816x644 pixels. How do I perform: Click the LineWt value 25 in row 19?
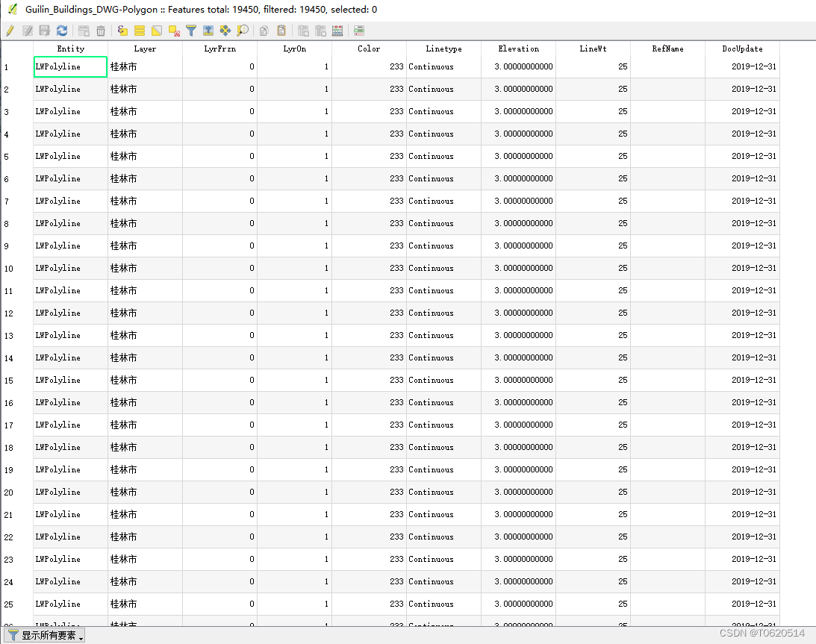click(x=593, y=469)
